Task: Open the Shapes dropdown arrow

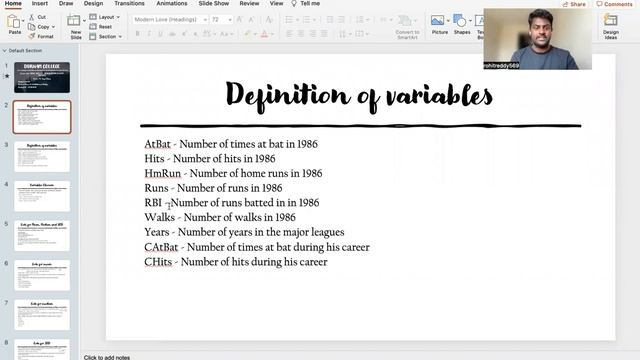Action: 470,20
